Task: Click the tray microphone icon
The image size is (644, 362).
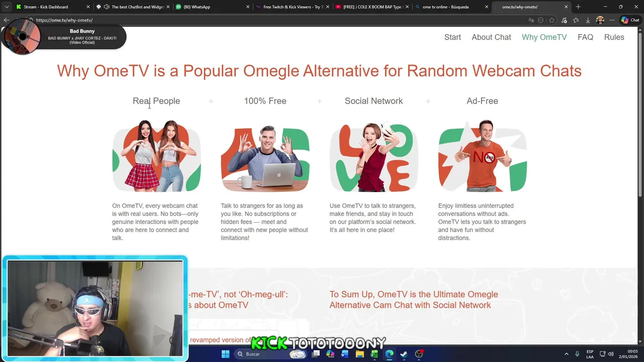Action: tap(577, 354)
